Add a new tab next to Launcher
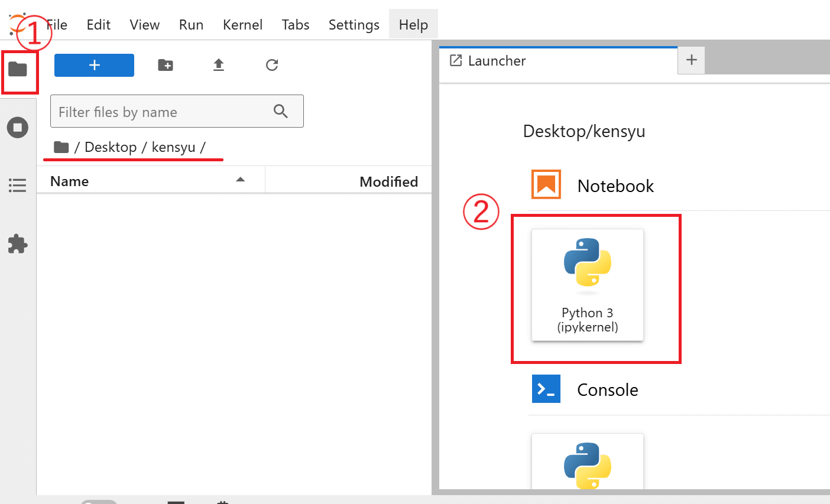This screenshot has width=830, height=504. click(691, 60)
